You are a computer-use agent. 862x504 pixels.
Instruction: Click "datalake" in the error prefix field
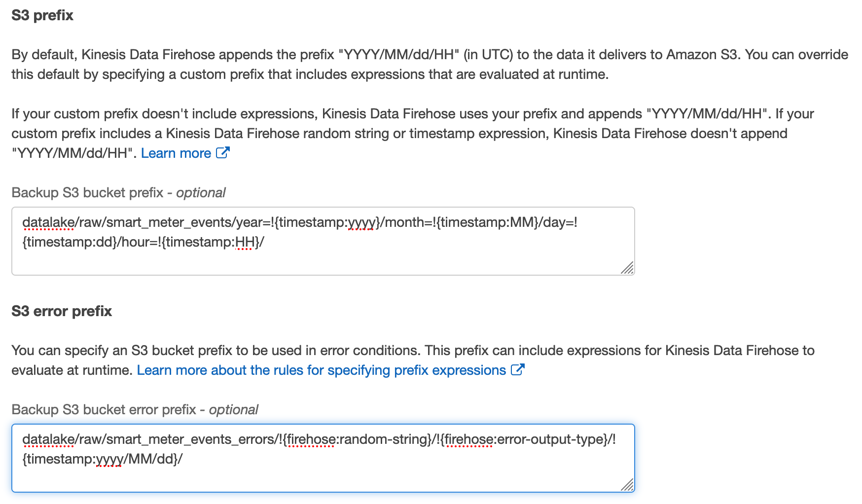click(48, 439)
